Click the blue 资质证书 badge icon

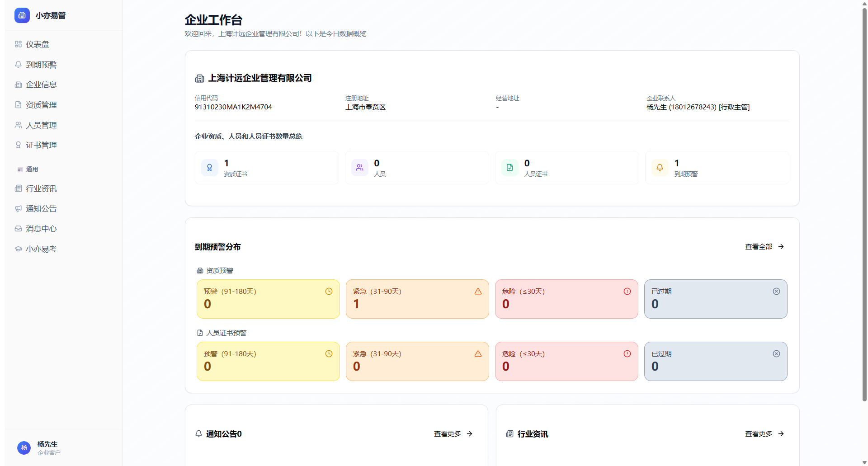point(210,168)
